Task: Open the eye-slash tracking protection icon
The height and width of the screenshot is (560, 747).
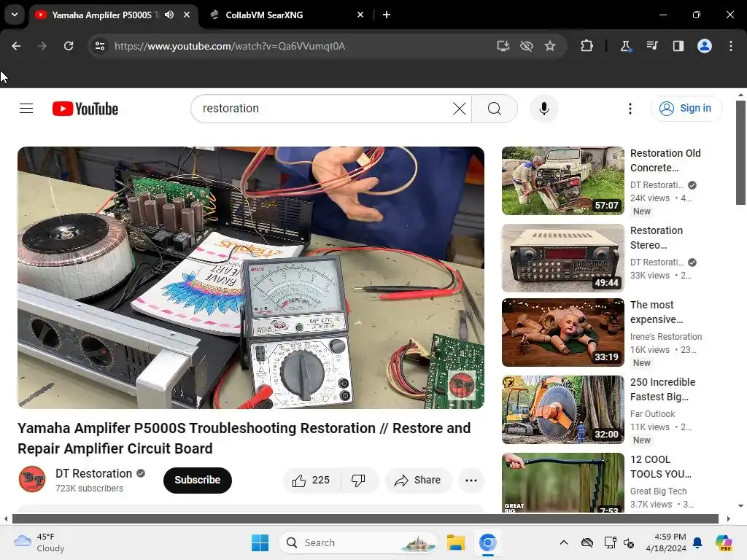Action: tap(527, 46)
